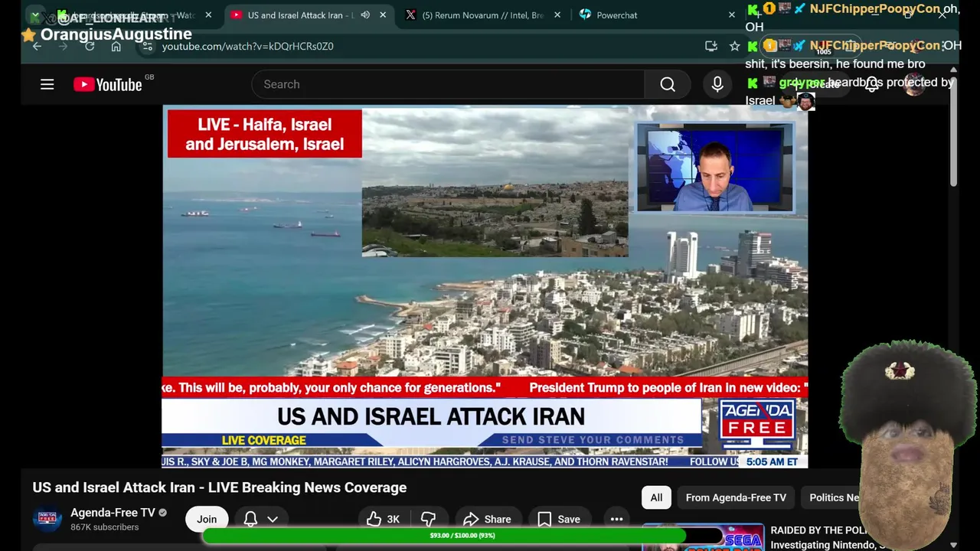Viewport: 980px width, 551px height.
Task: Open notification preferences bell dropdown
Action: [x=260, y=519]
